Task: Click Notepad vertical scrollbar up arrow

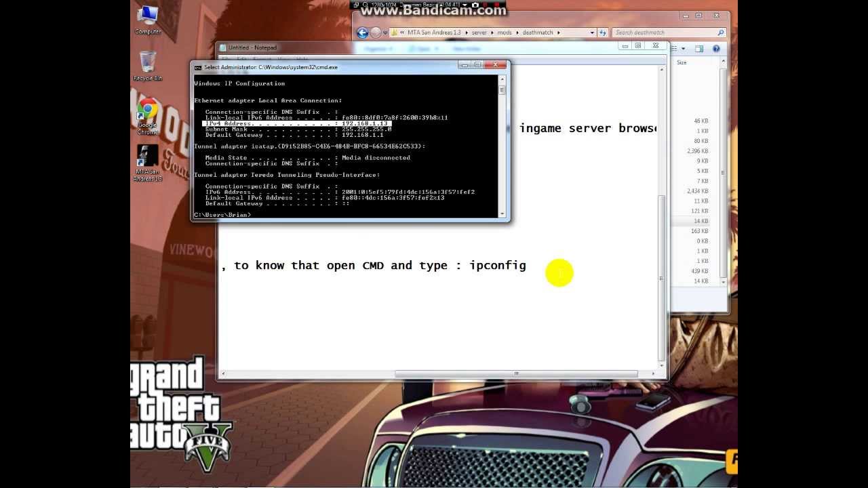Action: click(x=662, y=68)
